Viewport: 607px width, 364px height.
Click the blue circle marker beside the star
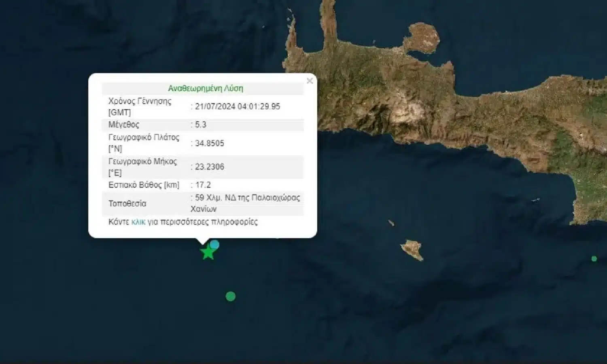coord(214,244)
